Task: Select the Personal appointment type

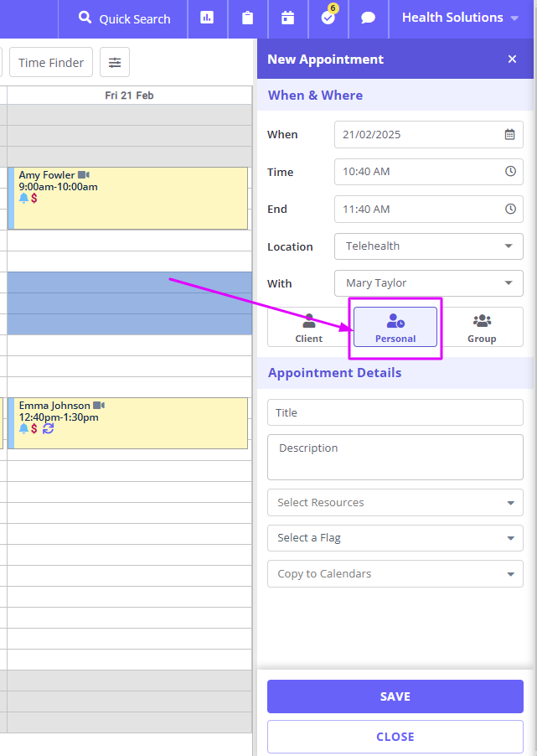Action: pos(395,327)
